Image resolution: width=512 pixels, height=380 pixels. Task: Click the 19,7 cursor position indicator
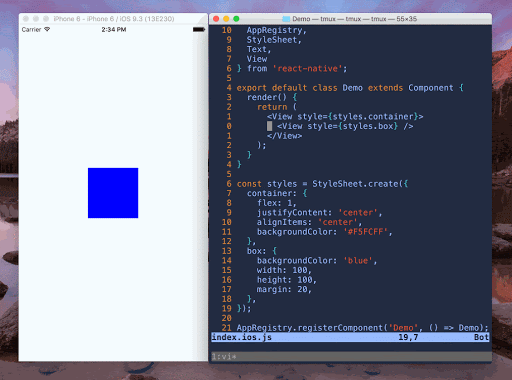tap(408, 337)
